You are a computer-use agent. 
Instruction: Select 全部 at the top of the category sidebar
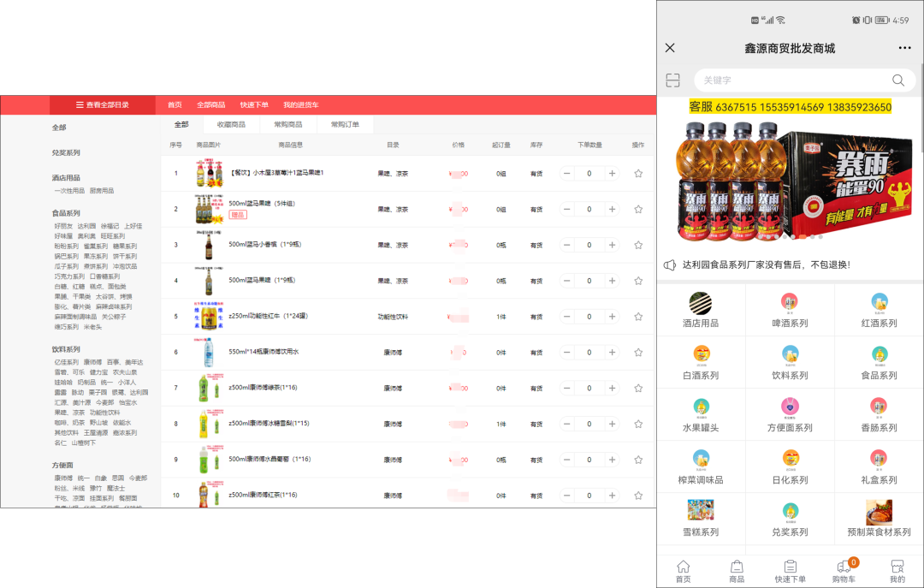coord(59,128)
